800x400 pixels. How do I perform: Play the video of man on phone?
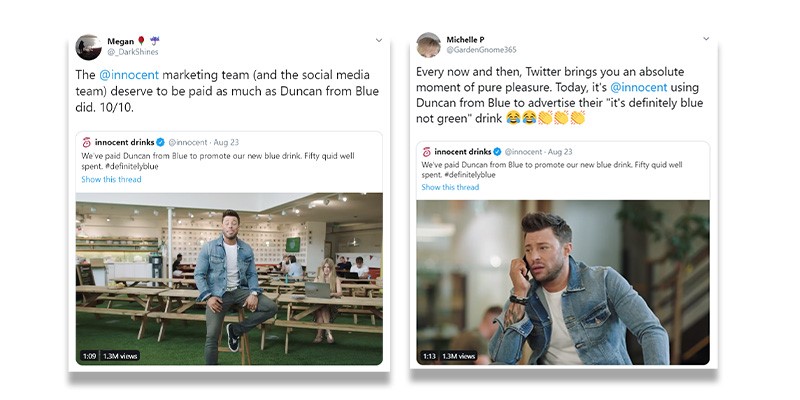point(563,282)
